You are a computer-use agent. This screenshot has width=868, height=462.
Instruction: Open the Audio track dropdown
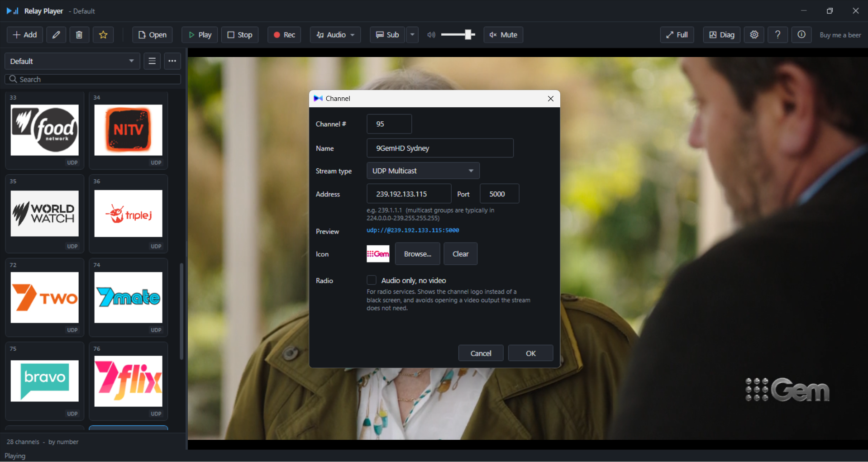tap(335, 35)
